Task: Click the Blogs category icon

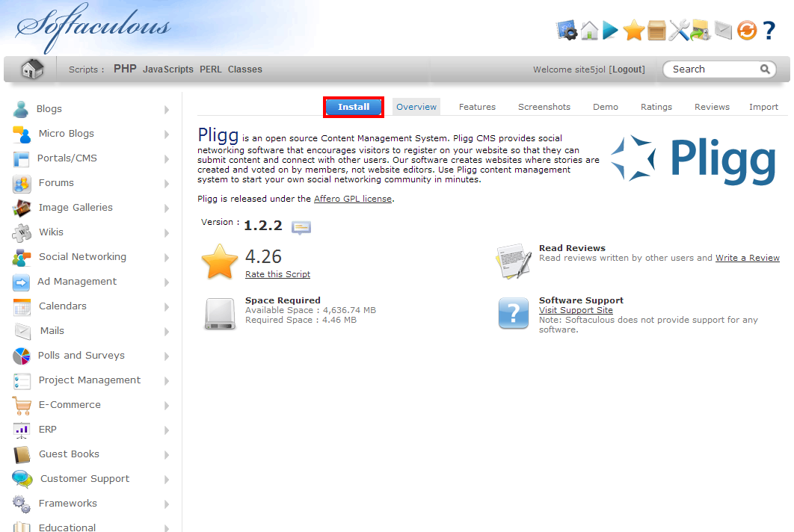Action: point(21,109)
